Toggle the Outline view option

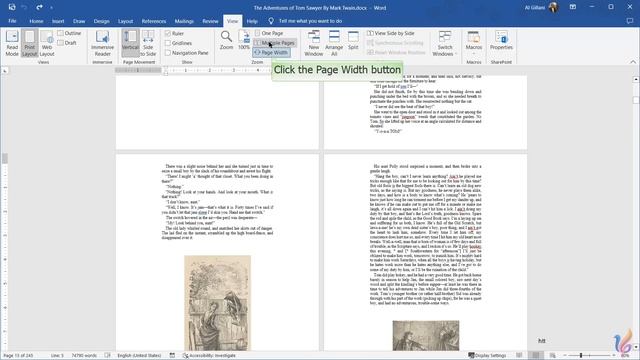tap(69, 33)
